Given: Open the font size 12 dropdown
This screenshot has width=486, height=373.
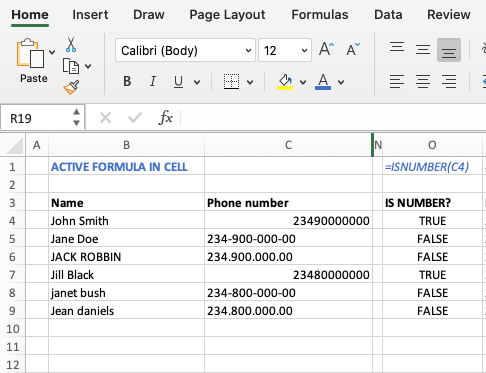Looking at the screenshot, I should click(x=285, y=50).
